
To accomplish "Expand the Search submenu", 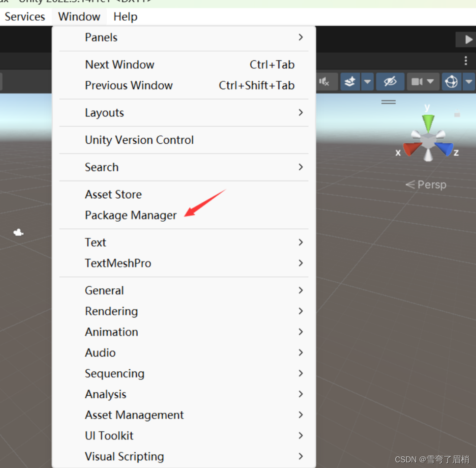I will [184, 167].
